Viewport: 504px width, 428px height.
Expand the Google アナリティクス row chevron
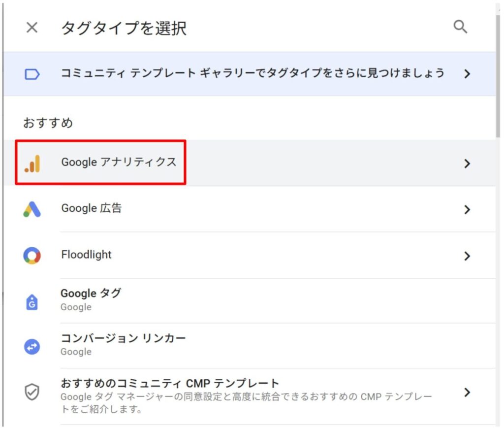pyautogui.click(x=467, y=164)
